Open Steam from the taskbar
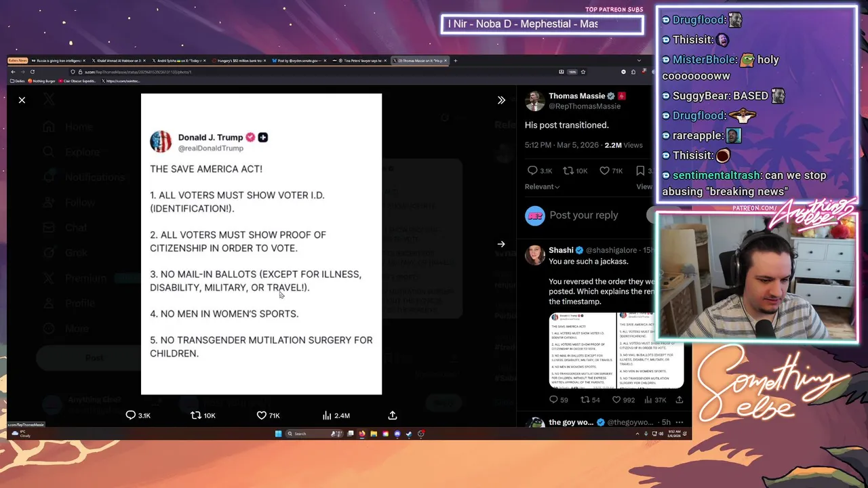This screenshot has width=868, height=488. click(x=409, y=434)
